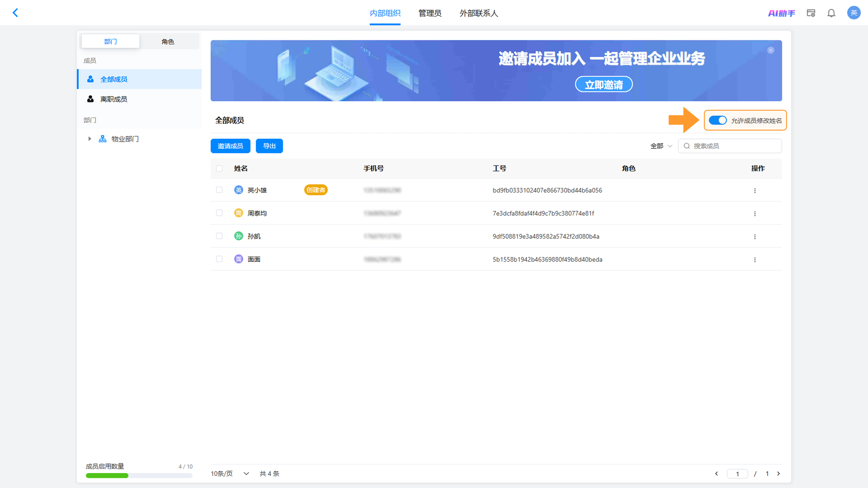Select 全部成员 in sidebar
This screenshot has height=488, width=868.
pyautogui.click(x=139, y=79)
